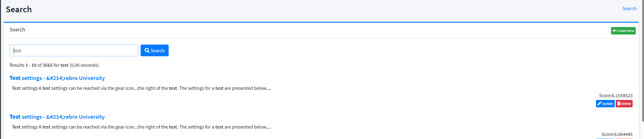Screen dimensions: 644x139
Task: Click the plus icon on Create New
Action: tap(614, 31)
